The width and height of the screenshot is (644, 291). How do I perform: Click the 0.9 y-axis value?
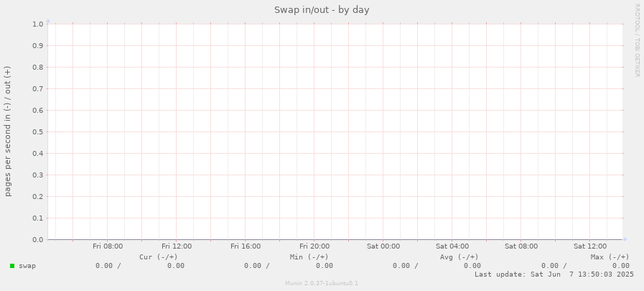click(38, 45)
